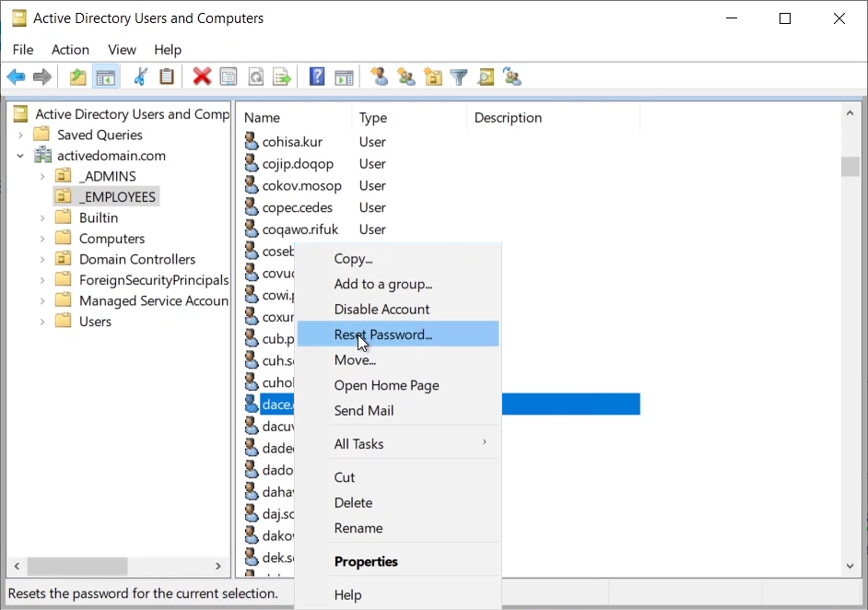This screenshot has width=868, height=610.
Task: Open Help using the question mark icon
Action: [316, 76]
